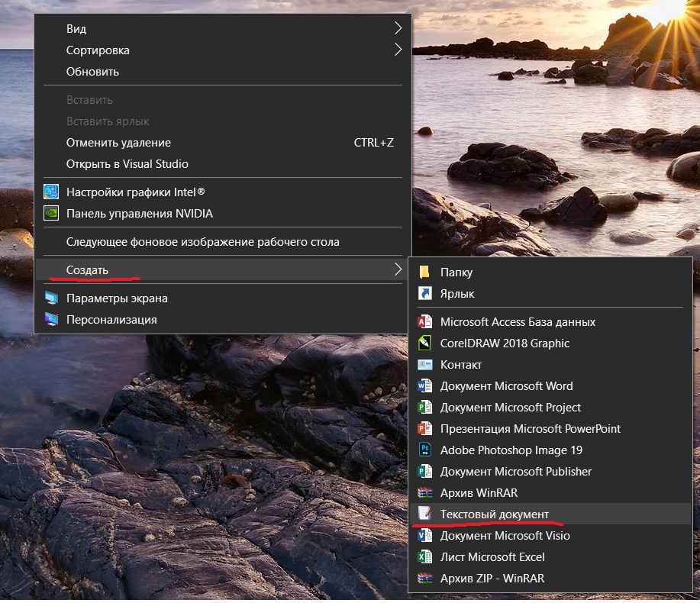The height and width of the screenshot is (603, 700).
Task: Click the CorelDRAW 2018 Graphic icon
Action: [x=424, y=343]
